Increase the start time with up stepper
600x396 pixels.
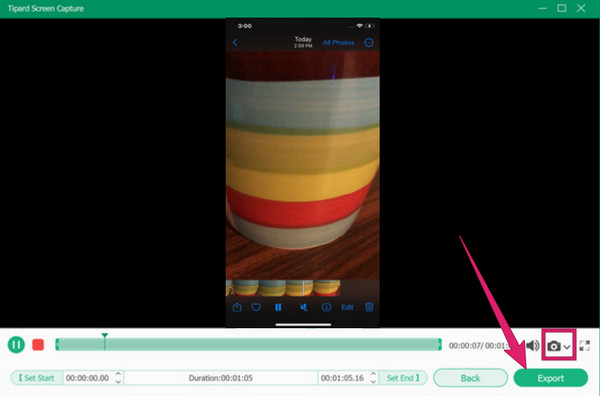pyautogui.click(x=118, y=374)
